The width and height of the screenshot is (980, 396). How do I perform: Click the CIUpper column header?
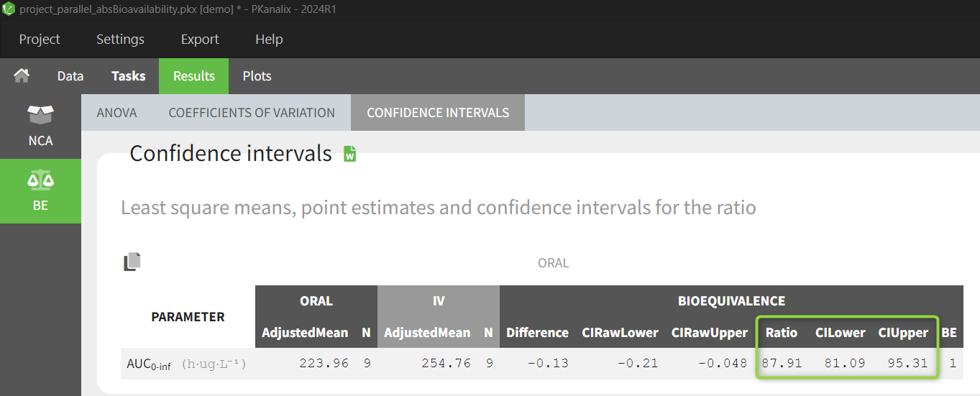(903, 333)
